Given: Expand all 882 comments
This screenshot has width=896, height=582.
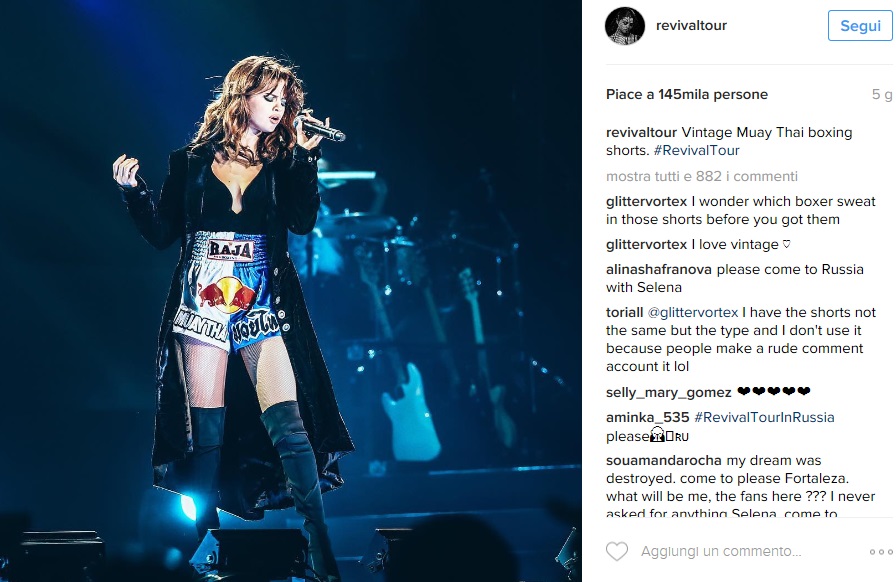Looking at the screenshot, I should click(x=702, y=176).
